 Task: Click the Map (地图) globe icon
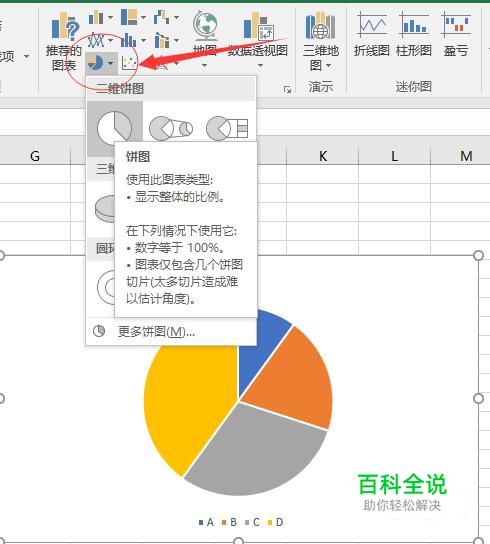coord(205,25)
